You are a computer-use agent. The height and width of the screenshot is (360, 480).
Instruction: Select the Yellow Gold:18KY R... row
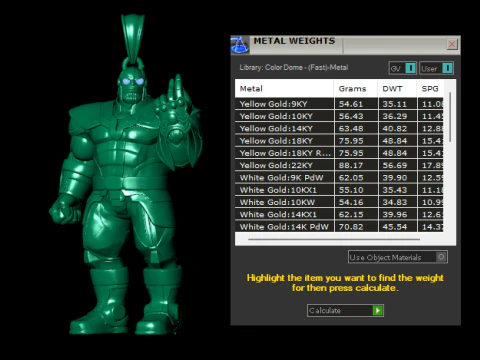(339, 153)
